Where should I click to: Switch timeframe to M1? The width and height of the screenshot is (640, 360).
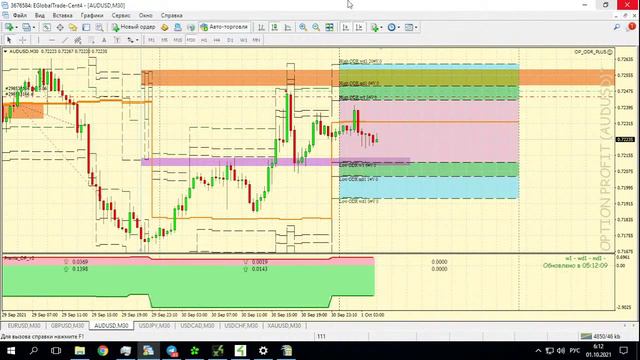[151, 40]
